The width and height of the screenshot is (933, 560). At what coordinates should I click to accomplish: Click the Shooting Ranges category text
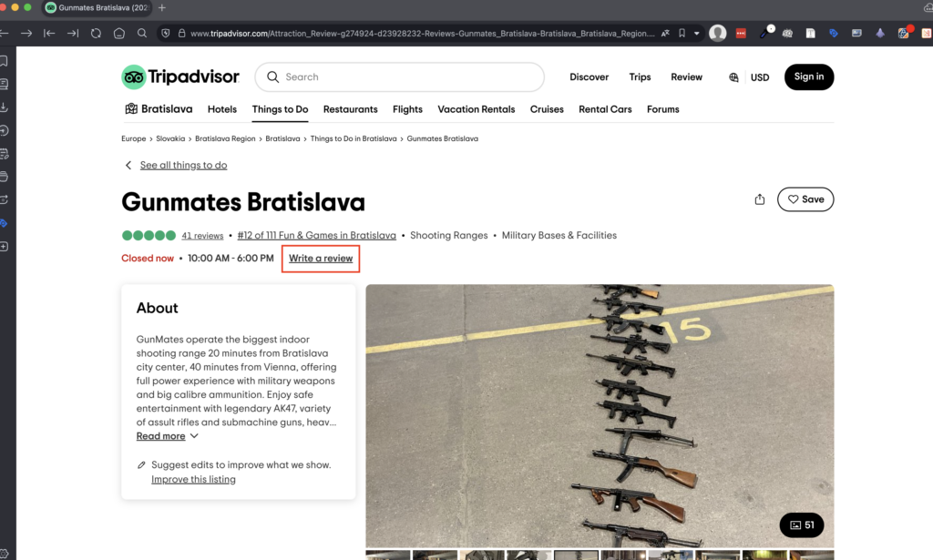click(448, 236)
